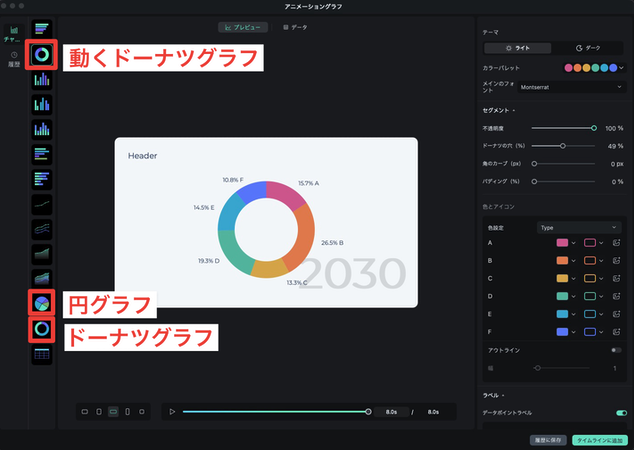Click the playback progress bar in preview controls

(276, 412)
